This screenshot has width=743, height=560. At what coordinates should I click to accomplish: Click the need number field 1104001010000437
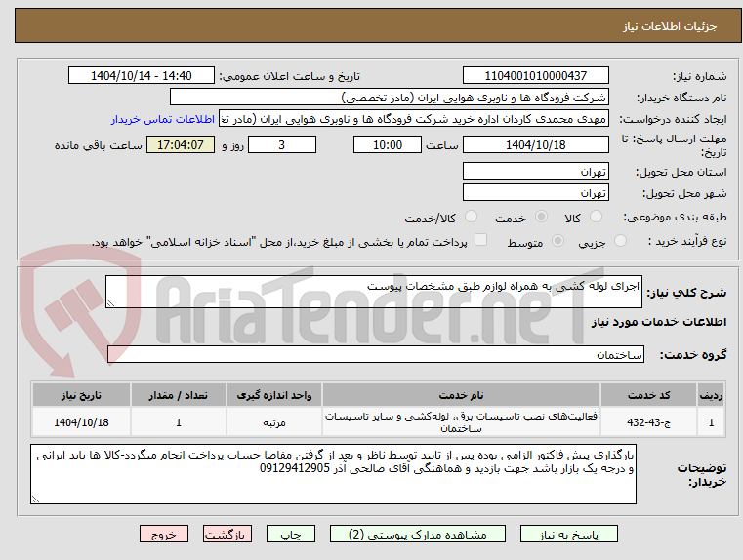coord(536,75)
